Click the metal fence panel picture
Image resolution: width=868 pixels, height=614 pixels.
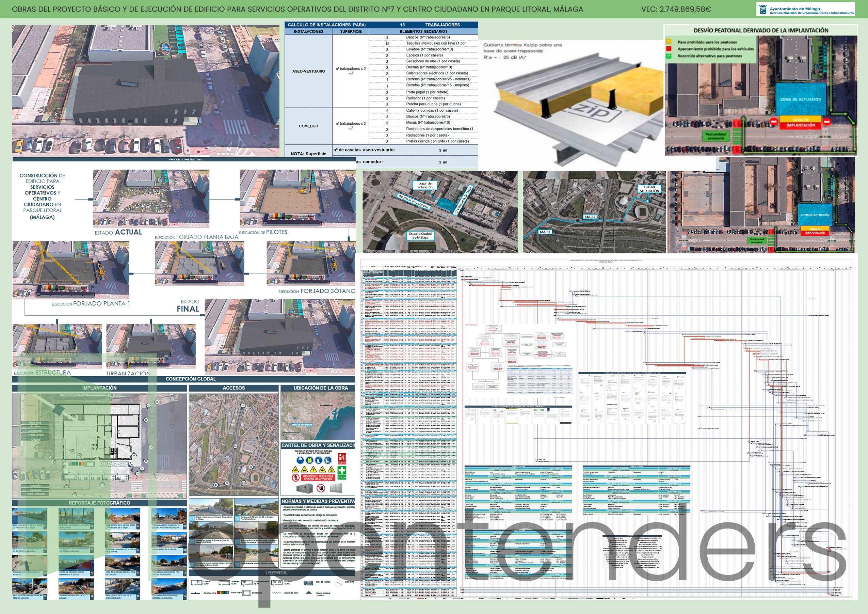336,488
